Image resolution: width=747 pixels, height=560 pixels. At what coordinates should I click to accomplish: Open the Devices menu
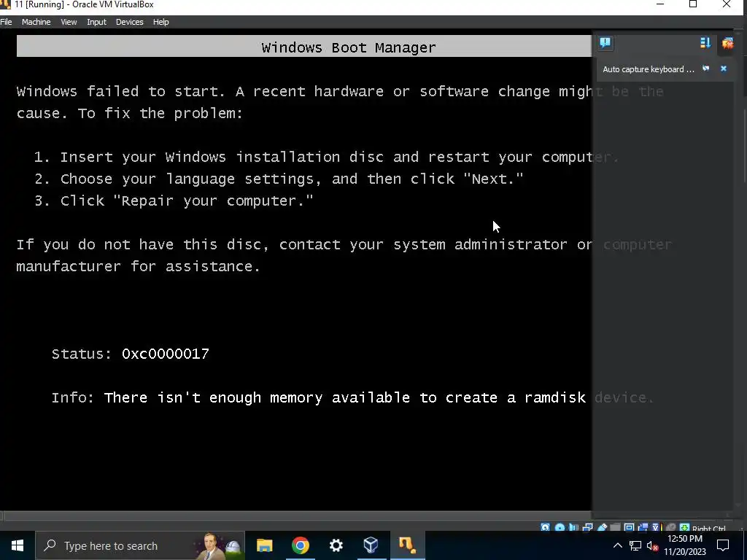tap(129, 22)
